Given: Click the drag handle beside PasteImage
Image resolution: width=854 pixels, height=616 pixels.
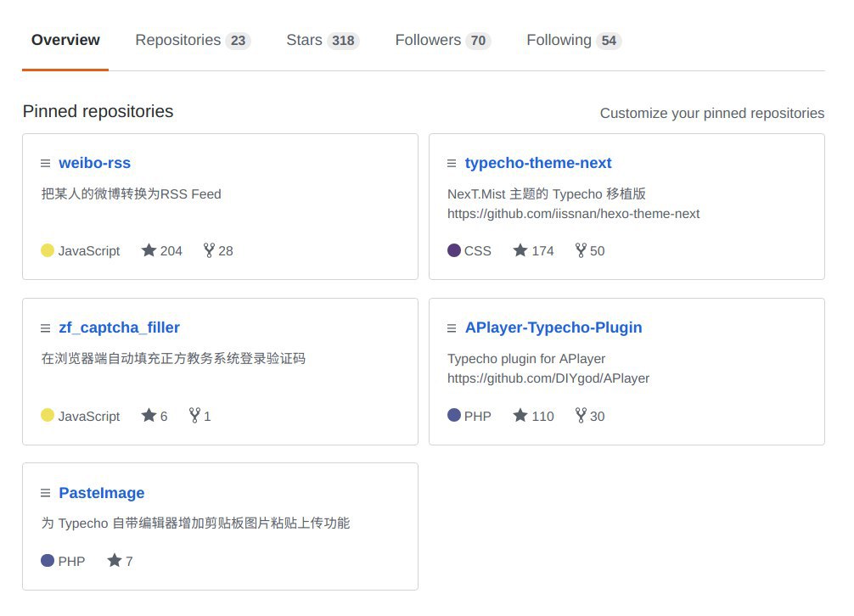Looking at the screenshot, I should click(46, 493).
